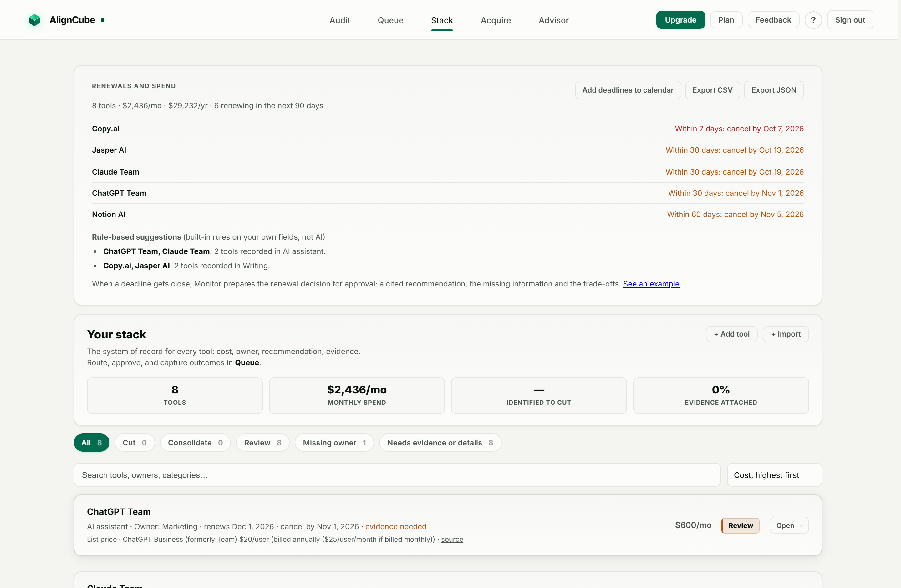901x588 pixels.
Task: Open the help question mark button
Action: [x=813, y=20]
